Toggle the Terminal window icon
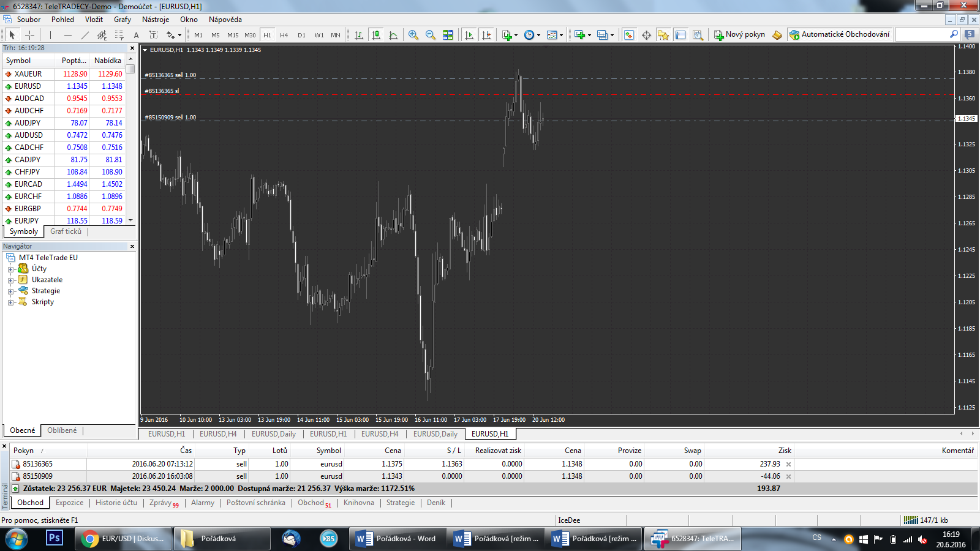The width and height of the screenshot is (980, 551). [x=680, y=35]
